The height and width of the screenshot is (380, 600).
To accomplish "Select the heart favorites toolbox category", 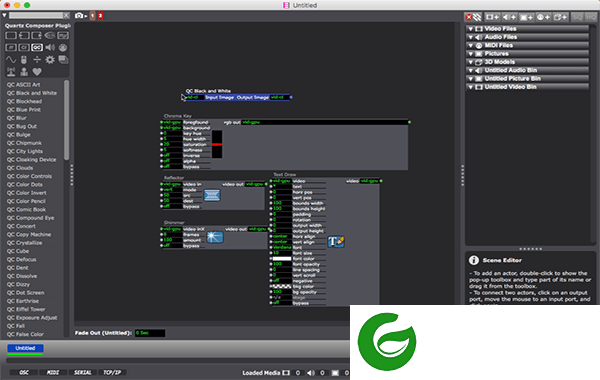I will tap(37, 72).
